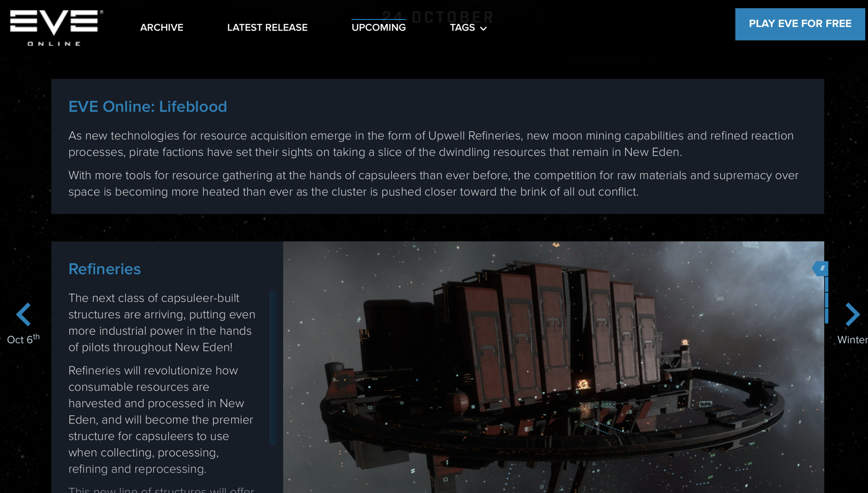Screen dimensions: 868x493
Task: Click the Refineries heading
Action: click(x=105, y=269)
